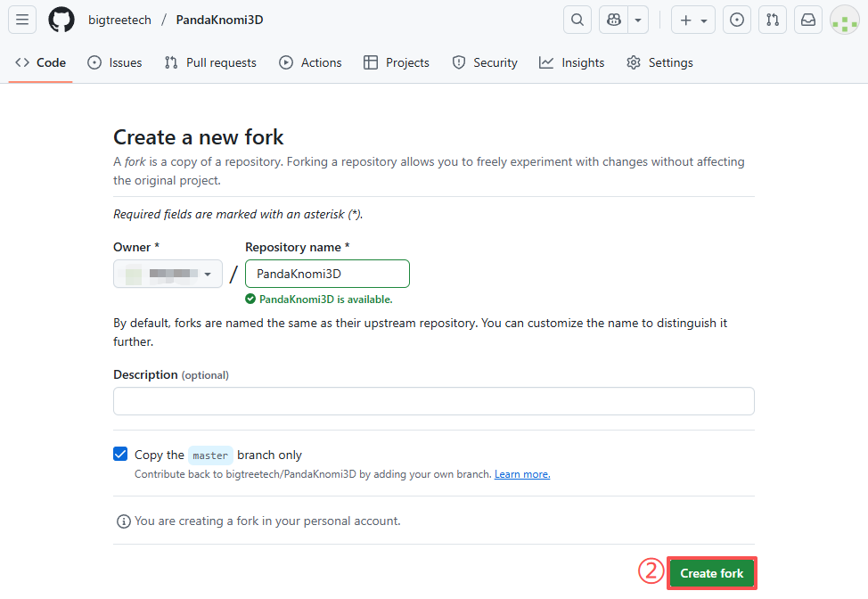Open the Learn more link
This screenshot has width=868, height=599.
point(522,474)
